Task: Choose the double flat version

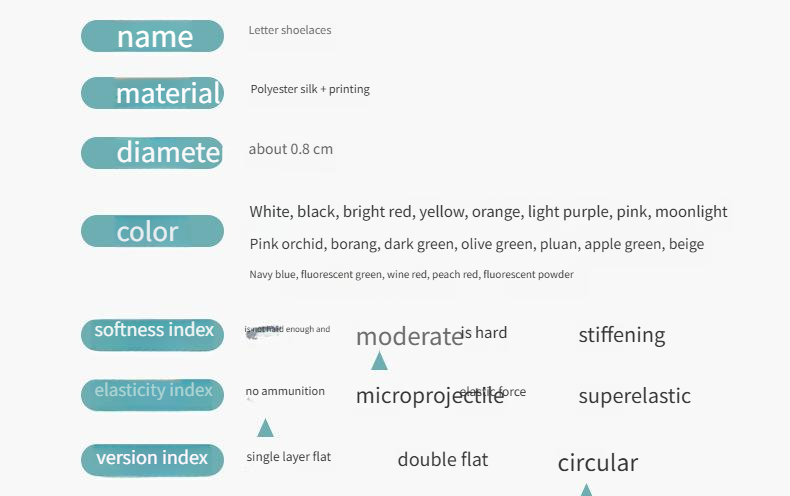Action: tap(443, 460)
